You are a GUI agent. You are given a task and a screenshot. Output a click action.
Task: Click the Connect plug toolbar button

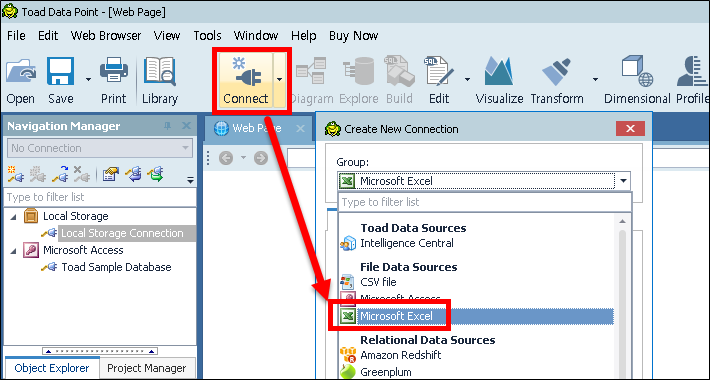(x=245, y=80)
